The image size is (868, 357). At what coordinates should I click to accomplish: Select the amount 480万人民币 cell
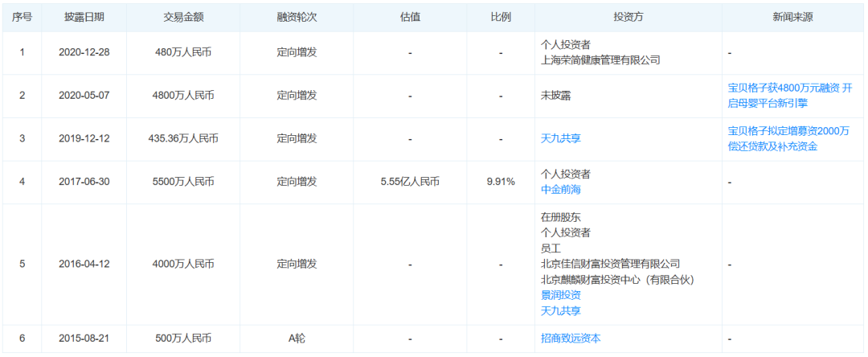[x=184, y=52]
